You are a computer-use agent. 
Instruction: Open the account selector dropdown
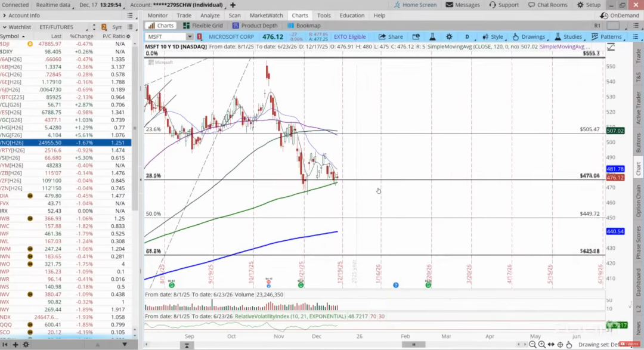point(178,5)
